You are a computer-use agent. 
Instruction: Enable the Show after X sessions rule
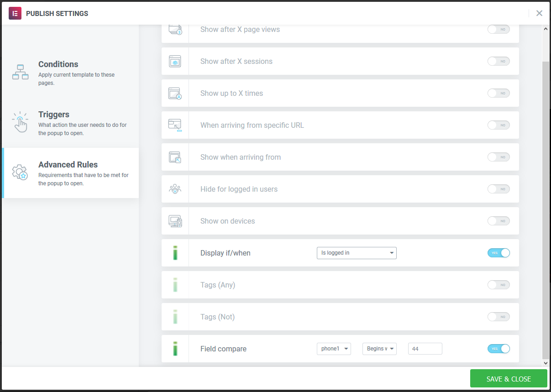pyautogui.click(x=499, y=61)
